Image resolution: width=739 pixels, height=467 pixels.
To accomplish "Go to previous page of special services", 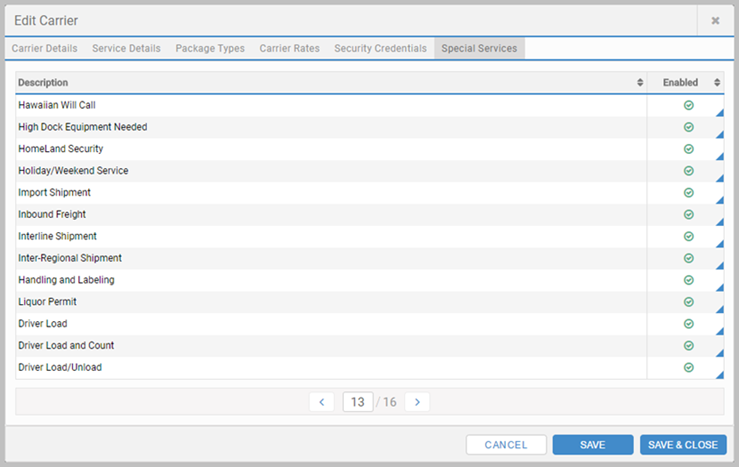I will 322,402.
